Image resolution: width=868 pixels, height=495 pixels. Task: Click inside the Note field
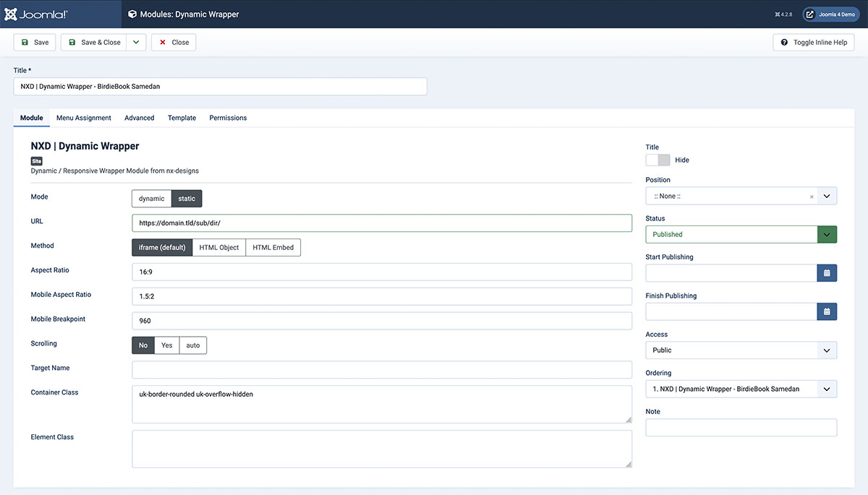coord(741,427)
